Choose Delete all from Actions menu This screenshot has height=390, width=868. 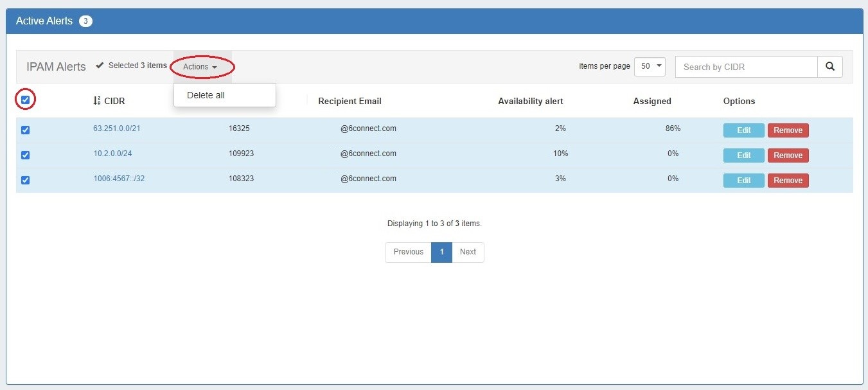206,95
